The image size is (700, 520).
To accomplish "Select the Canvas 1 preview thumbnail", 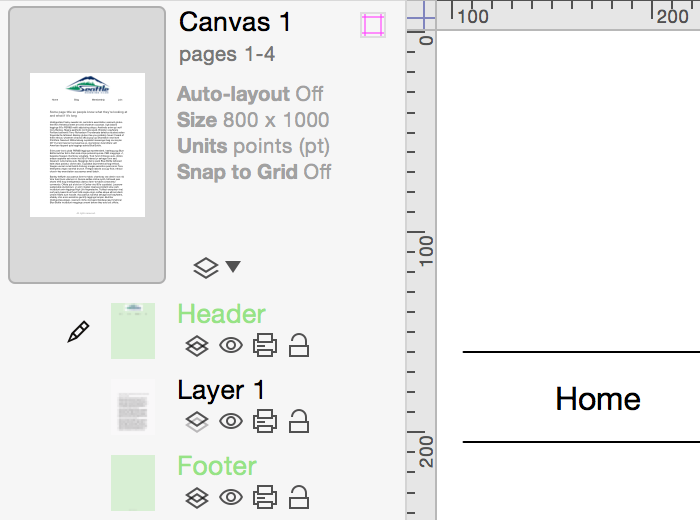I will tap(87, 145).
